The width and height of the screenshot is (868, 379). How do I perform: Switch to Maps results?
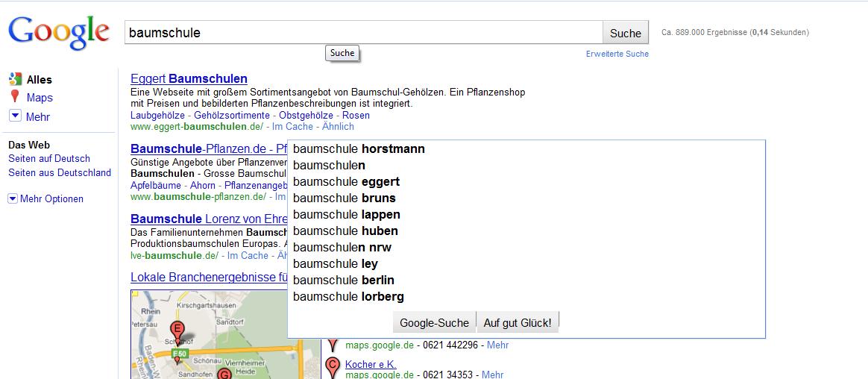point(40,98)
